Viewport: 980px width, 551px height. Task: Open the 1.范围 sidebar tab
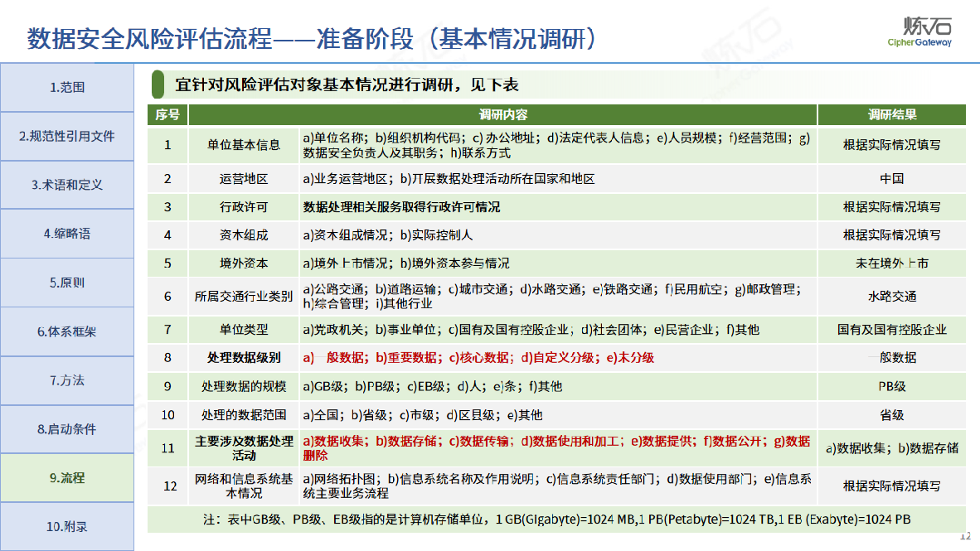point(67,88)
